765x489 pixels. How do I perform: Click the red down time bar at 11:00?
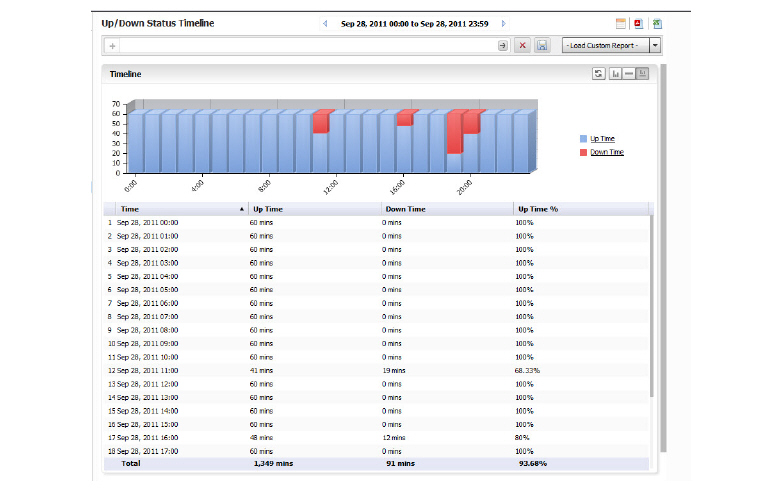coord(321,123)
